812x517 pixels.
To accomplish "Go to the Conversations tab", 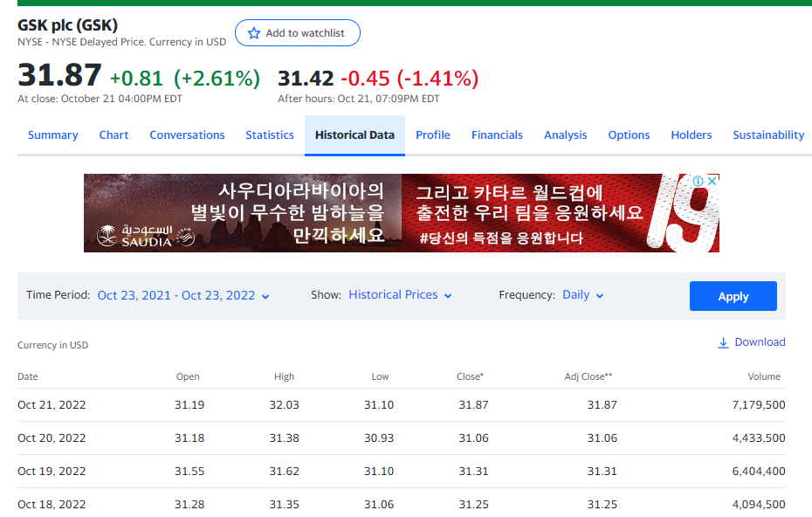I will (187, 135).
